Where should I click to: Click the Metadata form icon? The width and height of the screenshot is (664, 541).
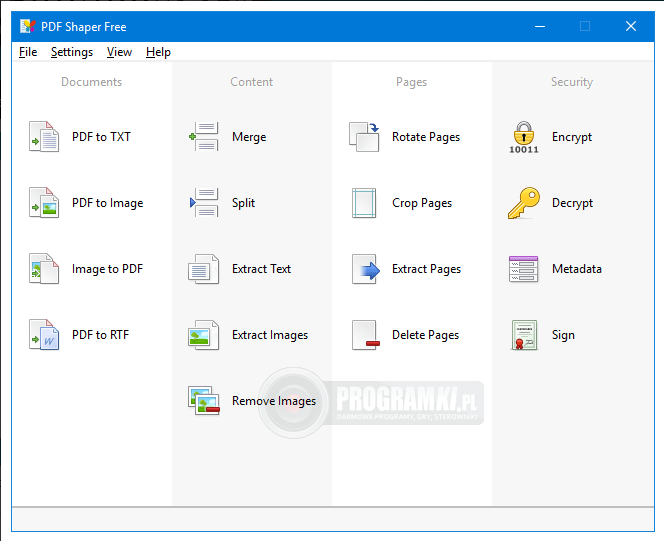tap(524, 269)
